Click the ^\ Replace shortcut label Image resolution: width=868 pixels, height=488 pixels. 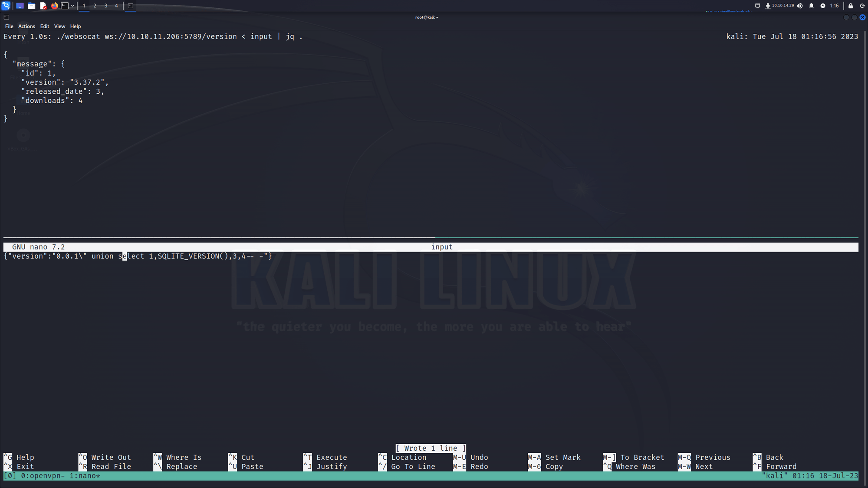tap(175, 466)
